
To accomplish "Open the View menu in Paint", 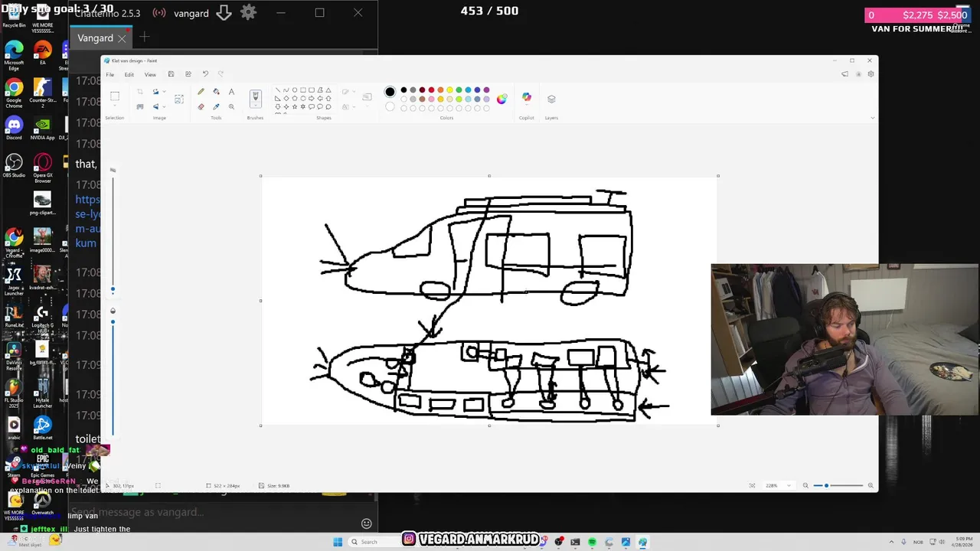I will tap(150, 74).
